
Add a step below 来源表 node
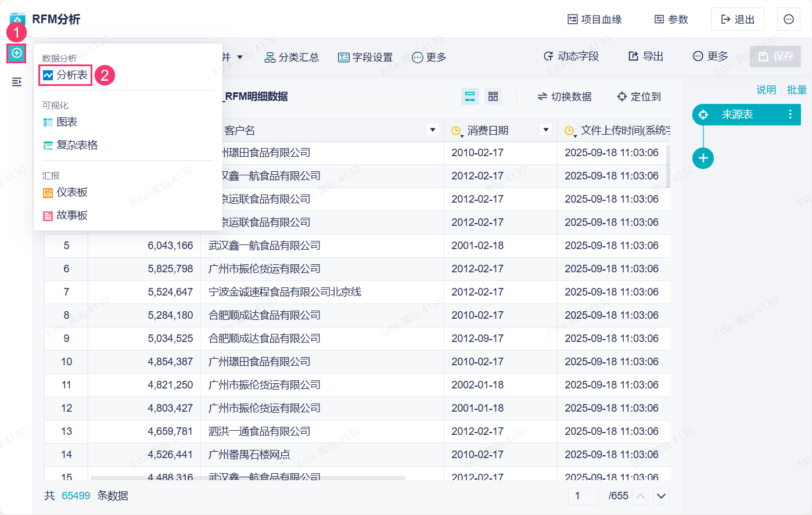pos(703,158)
